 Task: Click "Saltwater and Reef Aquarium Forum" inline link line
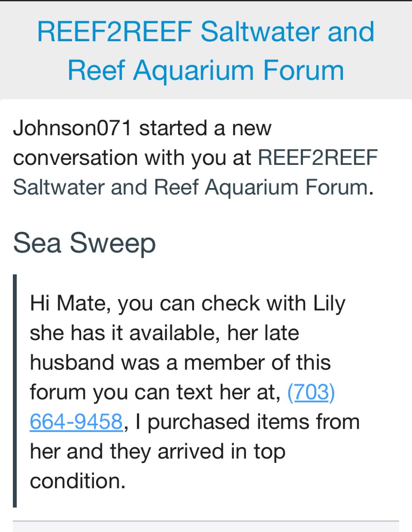click(190, 188)
